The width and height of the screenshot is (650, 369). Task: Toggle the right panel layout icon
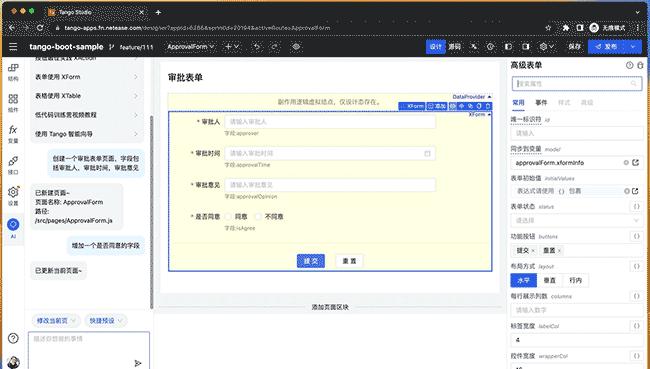point(526,47)
